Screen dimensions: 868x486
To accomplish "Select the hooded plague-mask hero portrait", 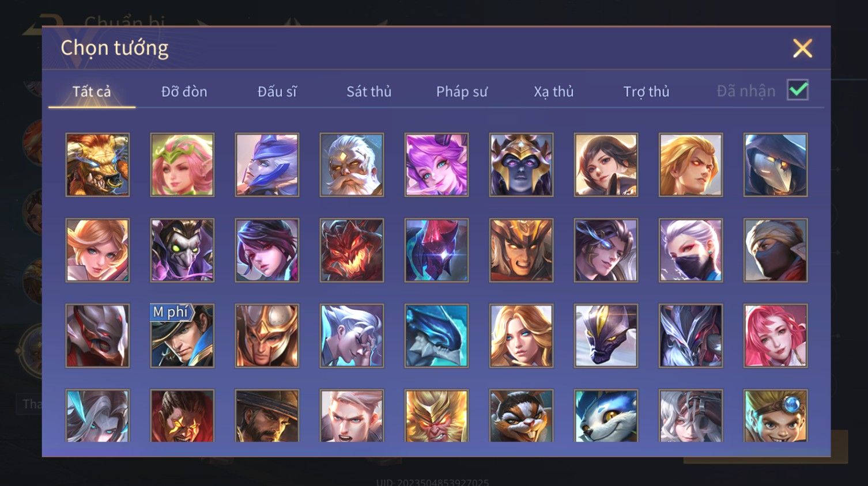I will 775,165.
